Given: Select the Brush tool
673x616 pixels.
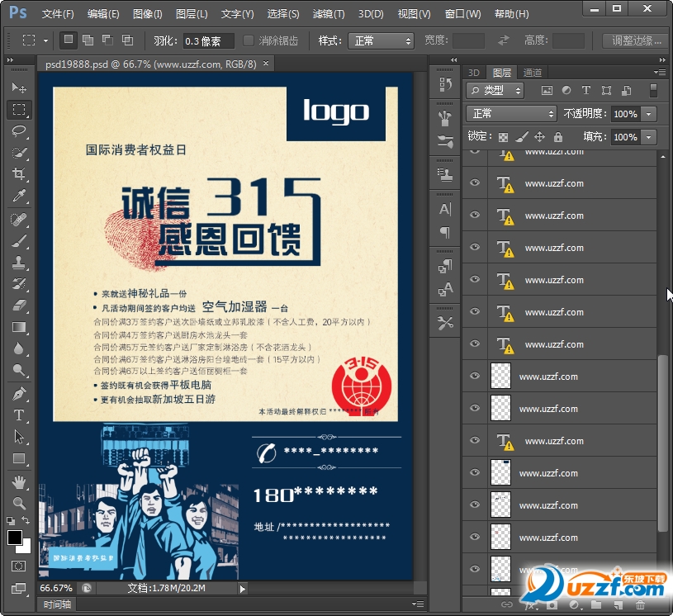Looking at the screenshot, I should 19,241.
